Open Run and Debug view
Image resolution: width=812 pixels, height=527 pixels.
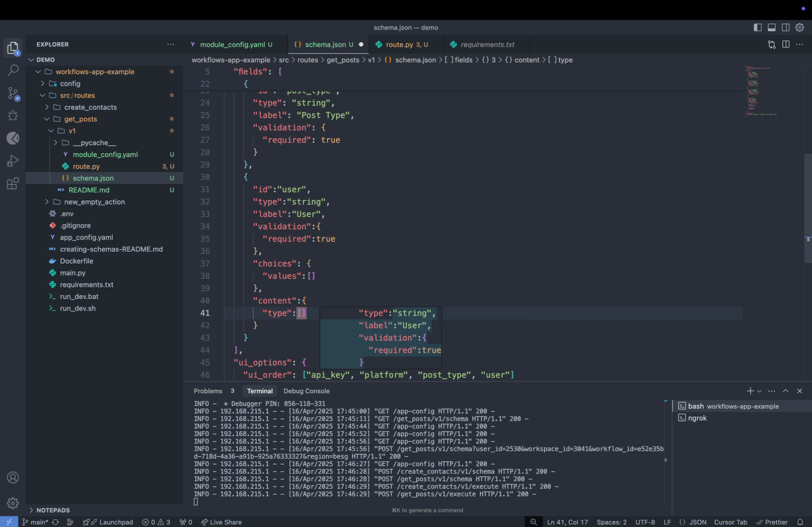pyautogui.click(x=13, y=161)
